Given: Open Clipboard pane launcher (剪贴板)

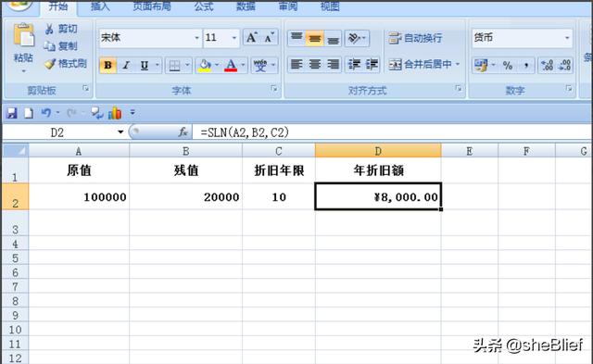Looking at the screenshot, I should (x=85, y=89).
